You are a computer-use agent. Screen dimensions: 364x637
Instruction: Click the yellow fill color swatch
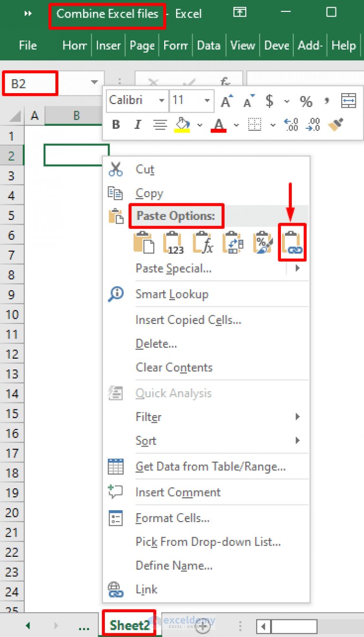coord(182,130)
